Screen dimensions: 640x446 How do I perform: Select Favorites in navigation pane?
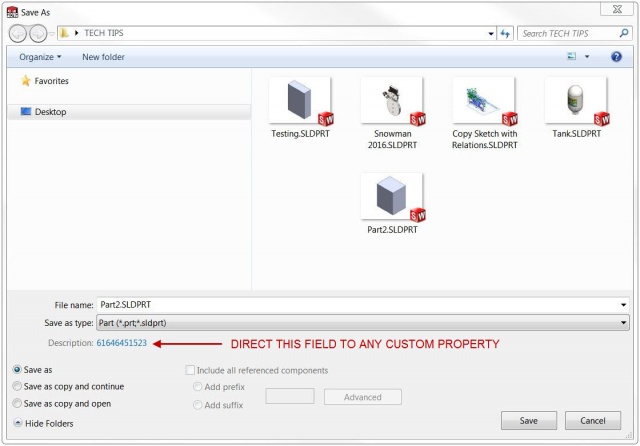[x=51, y=81]
